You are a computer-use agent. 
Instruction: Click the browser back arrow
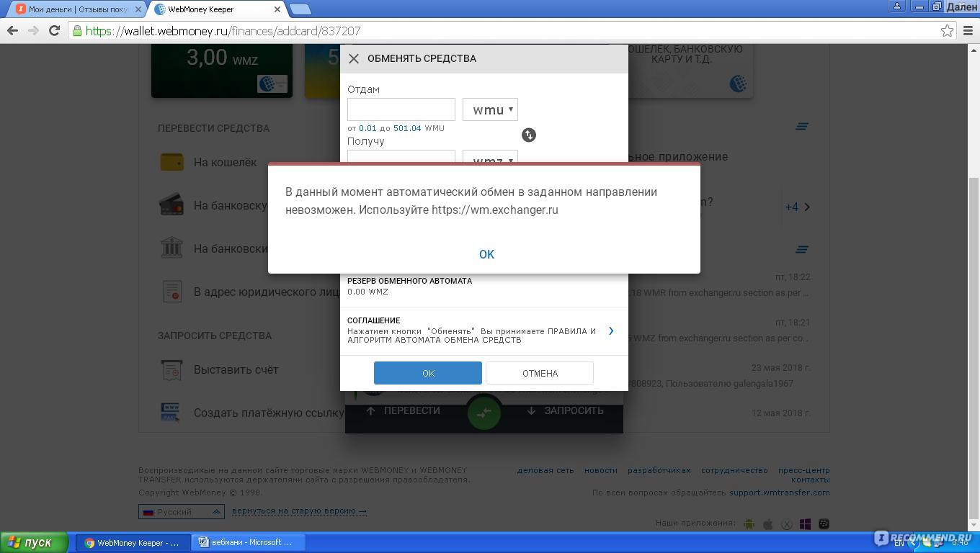12,30
